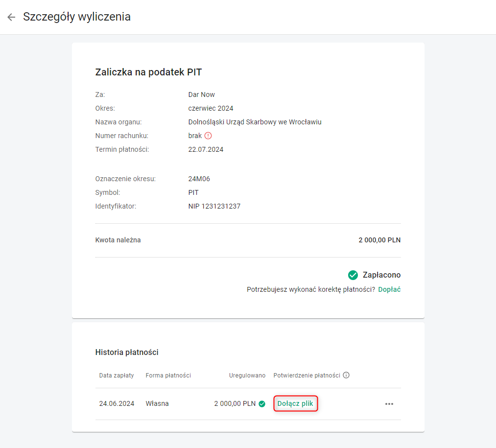Click the NIP 1231231237 identifier value

point(214,206)
